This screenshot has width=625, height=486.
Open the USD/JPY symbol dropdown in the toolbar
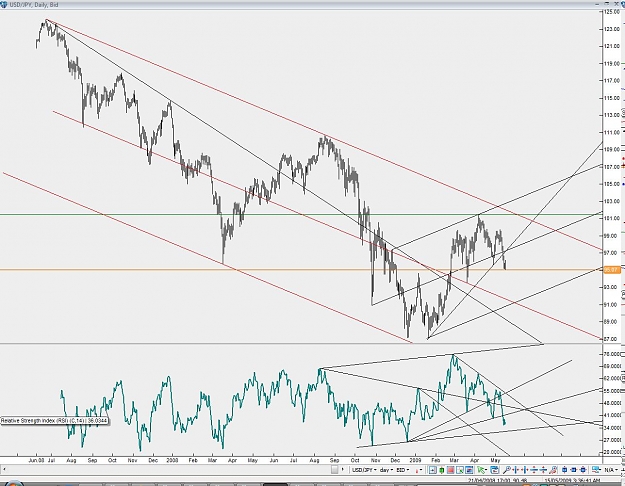coord(364,470)
